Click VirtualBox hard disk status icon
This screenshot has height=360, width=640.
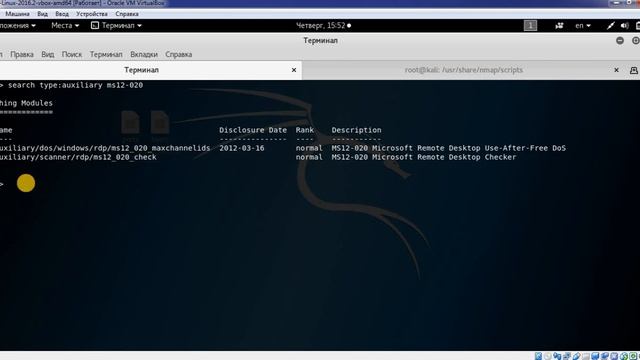538,356
